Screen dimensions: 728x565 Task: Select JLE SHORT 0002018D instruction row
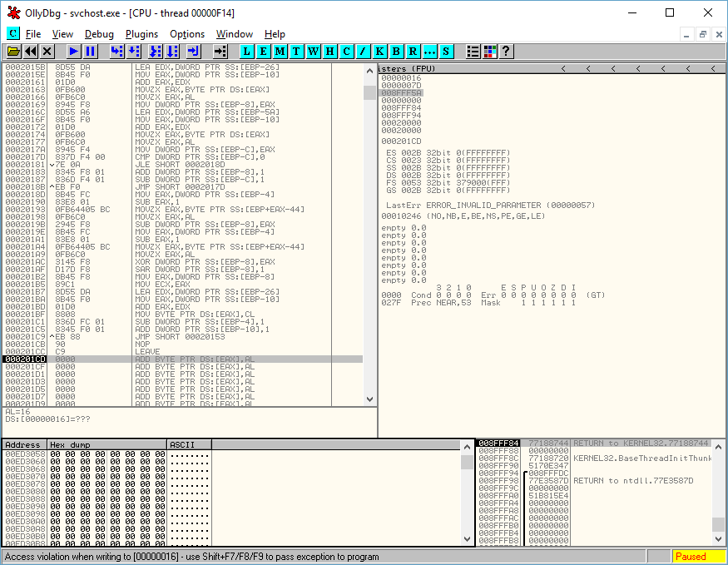[x=183, y=165]
